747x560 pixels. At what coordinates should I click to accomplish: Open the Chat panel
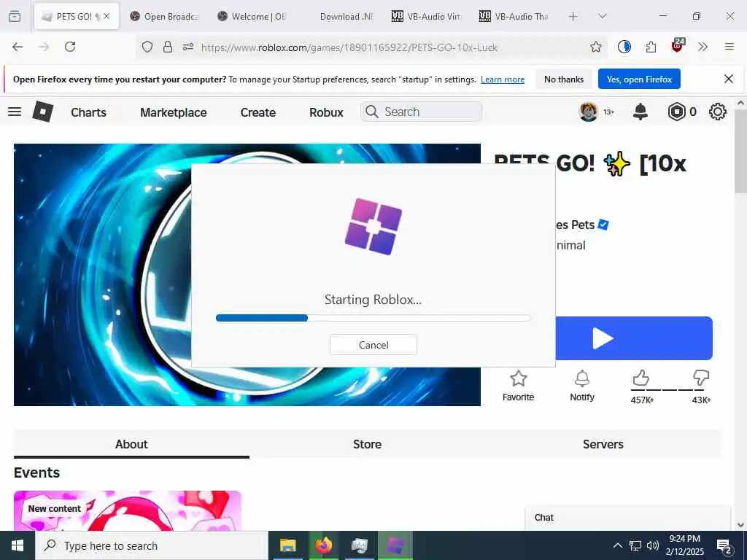coord(628,518)
